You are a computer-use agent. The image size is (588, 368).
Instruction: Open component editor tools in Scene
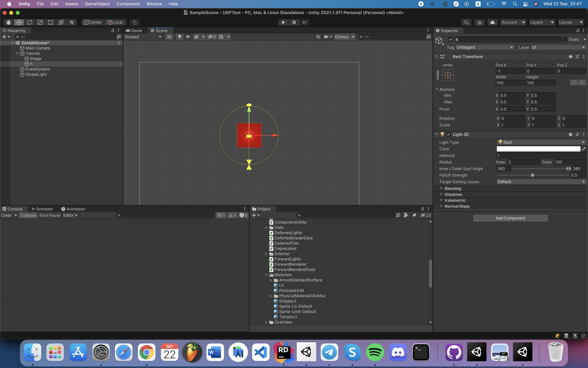click(318, 37)
